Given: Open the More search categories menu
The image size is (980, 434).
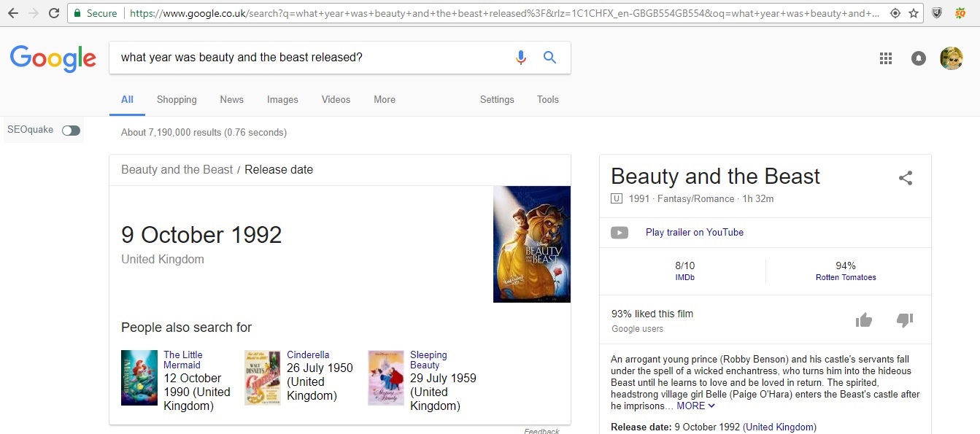Looking at the screenshot, I should click(385, 100).
